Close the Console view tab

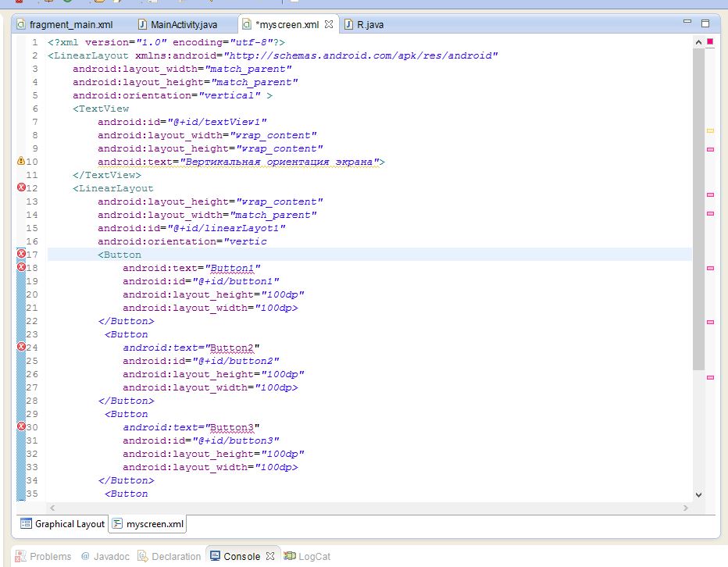(x=270, y=556)
